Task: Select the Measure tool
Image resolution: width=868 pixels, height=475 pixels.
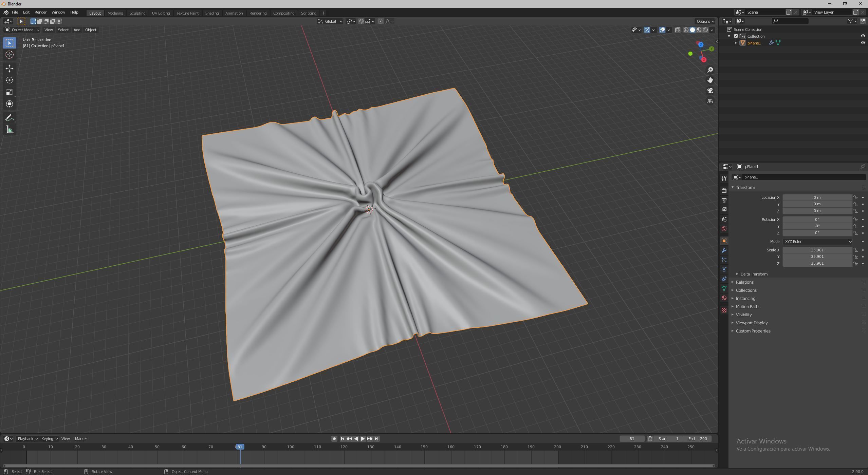Action: [10, 130]
